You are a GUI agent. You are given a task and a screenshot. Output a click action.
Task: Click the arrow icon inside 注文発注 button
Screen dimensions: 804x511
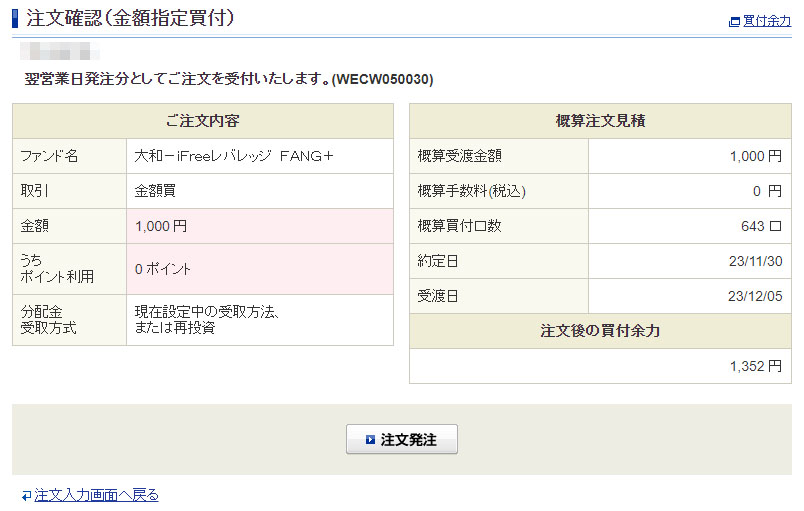370,439
